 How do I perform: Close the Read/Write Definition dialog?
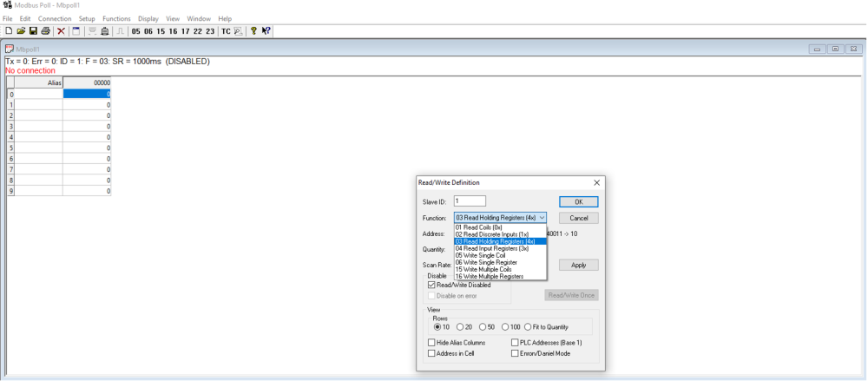pos(597,182)
